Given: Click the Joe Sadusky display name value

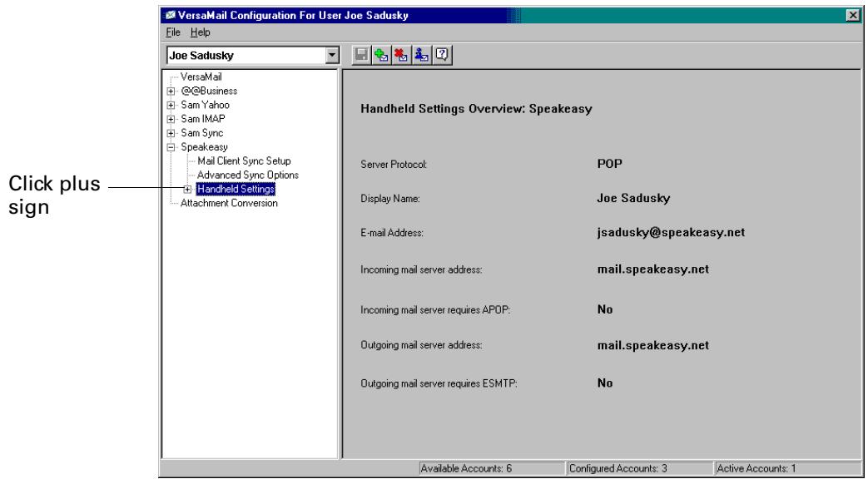Looking at the screenshot, I should (633, 199).
